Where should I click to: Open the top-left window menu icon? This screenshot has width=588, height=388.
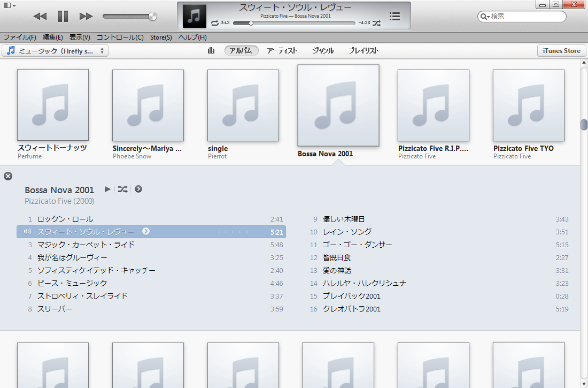pyautogui.click(x=10, y=5)
